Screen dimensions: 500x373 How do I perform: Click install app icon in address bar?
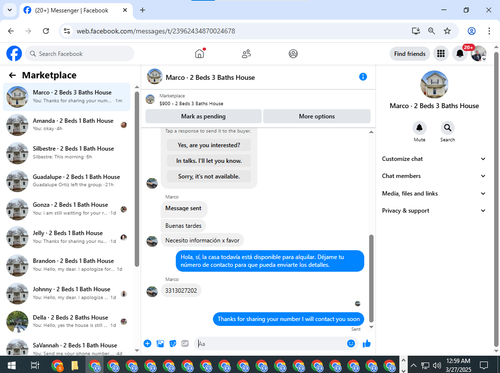click(416, 31)
